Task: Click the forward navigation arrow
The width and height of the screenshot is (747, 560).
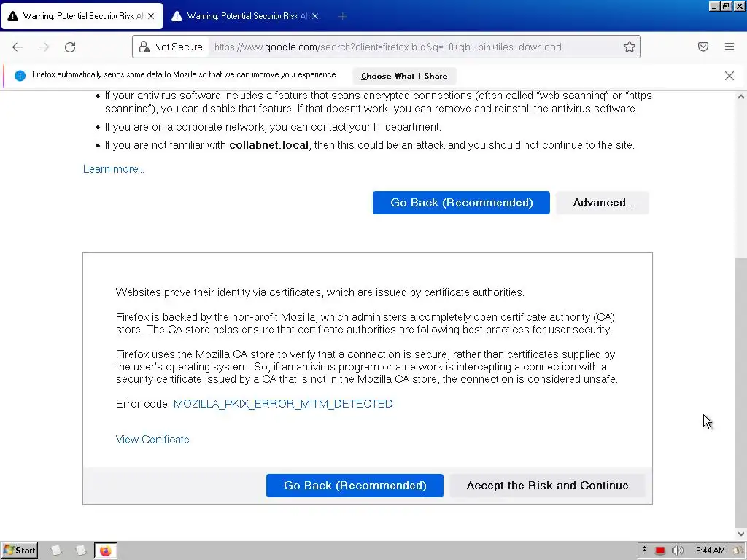Action: pyautogui.click(x=44, y=47)
